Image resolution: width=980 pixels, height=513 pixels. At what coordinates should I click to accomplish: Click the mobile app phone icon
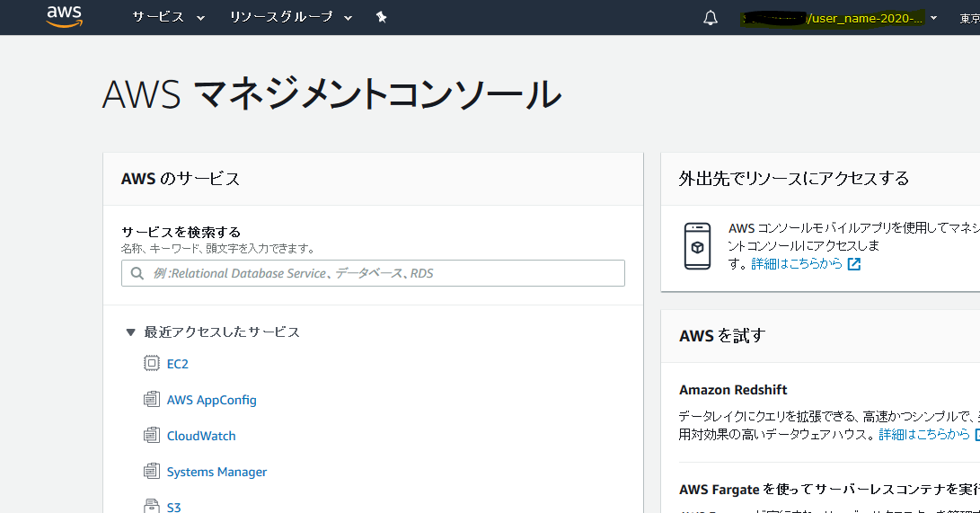[698, 246]
